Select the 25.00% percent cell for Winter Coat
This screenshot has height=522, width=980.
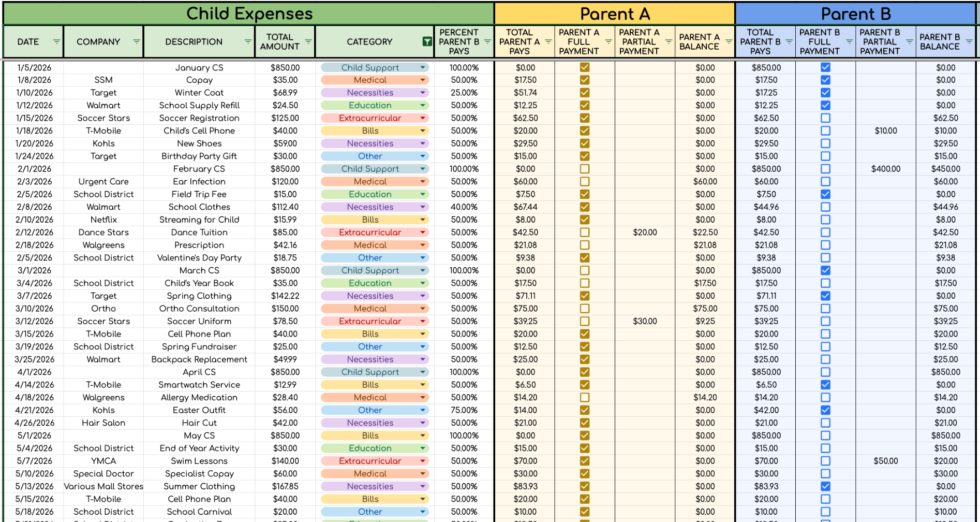[x=464, y=93]
